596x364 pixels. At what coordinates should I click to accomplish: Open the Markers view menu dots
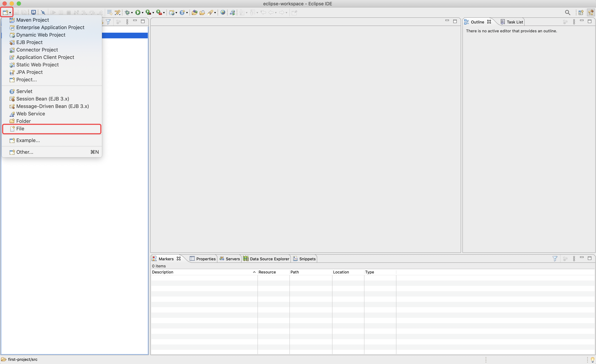[574, 259]
